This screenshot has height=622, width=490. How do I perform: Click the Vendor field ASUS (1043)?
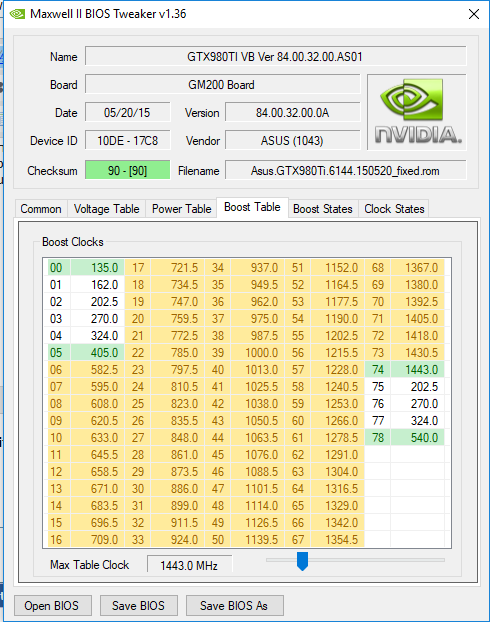[x=292, y=140]
